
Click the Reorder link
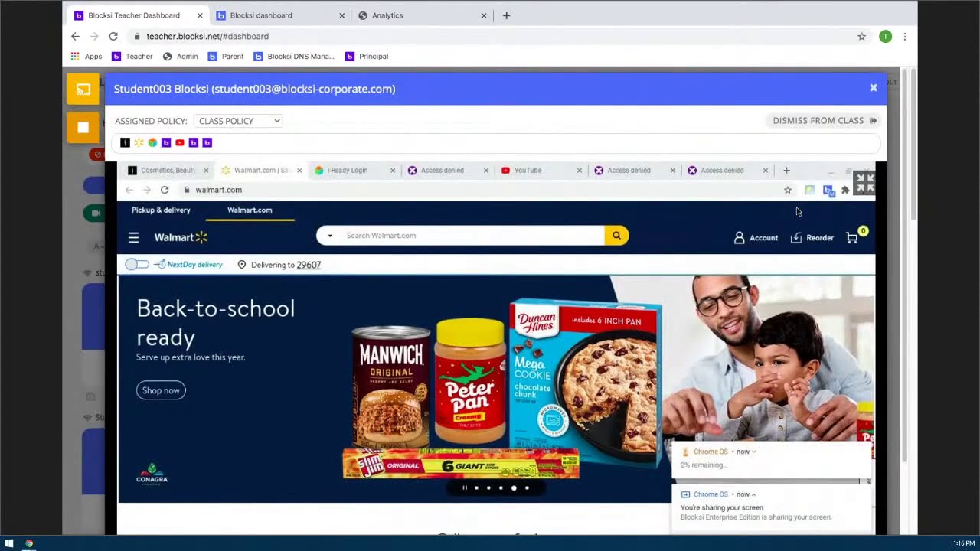812,238
